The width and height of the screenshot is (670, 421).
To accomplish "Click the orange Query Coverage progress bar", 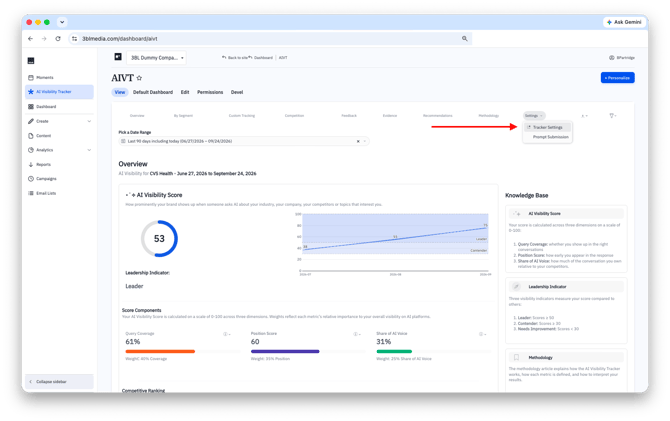I will point(160,352).
